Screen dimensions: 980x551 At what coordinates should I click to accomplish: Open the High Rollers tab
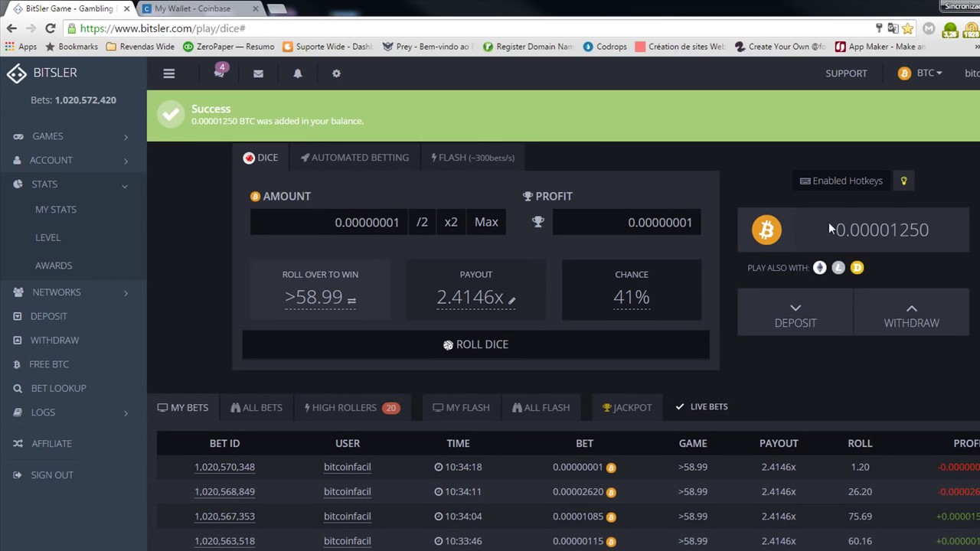click(x=352, y=408)
